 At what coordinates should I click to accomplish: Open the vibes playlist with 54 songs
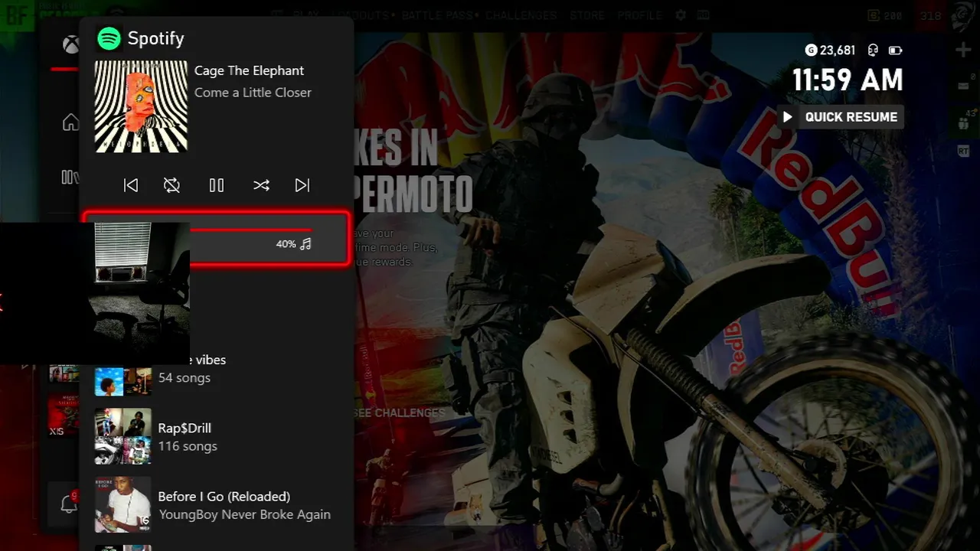[217, 369]
